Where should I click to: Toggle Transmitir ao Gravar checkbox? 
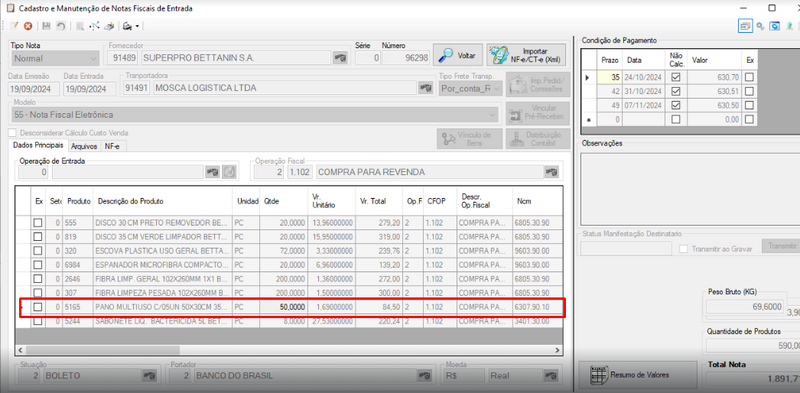pyautogui.click(x=684, y=249)
